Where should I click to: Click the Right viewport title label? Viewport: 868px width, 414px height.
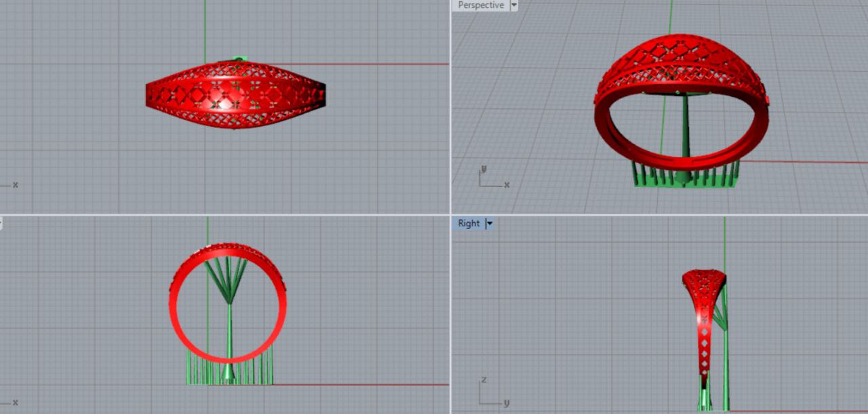pos(469,224)
